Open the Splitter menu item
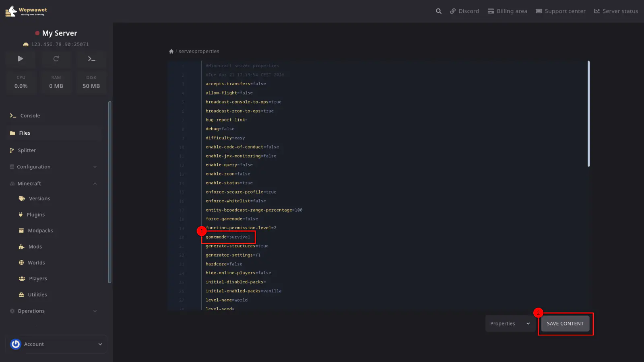The width and height of the screenshot is (644, 362). [x=27, y=150]
